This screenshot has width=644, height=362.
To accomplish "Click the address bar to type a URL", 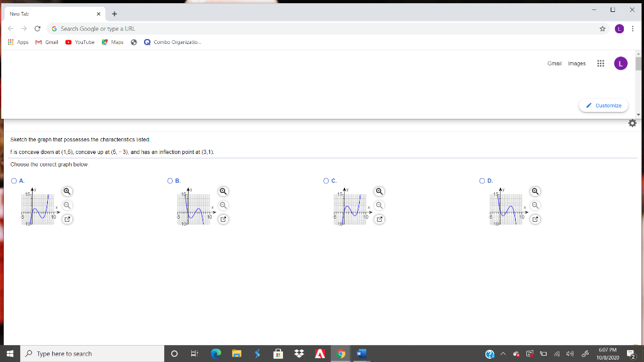I will 252,28.
